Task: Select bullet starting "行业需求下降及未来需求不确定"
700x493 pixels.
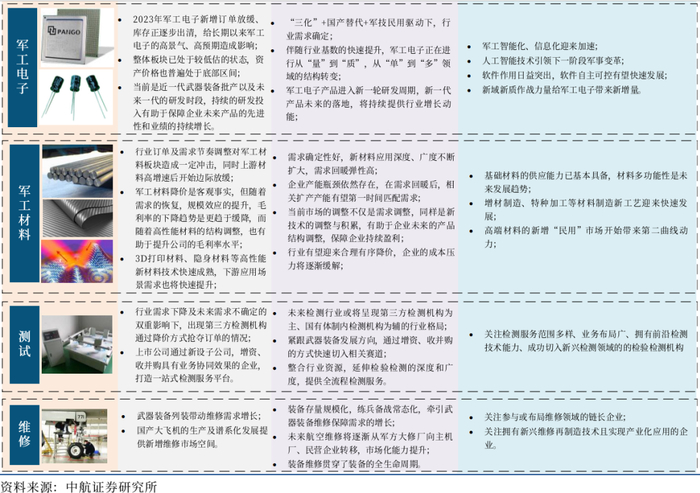Action: pyautogui.click(x=201, y=325)
